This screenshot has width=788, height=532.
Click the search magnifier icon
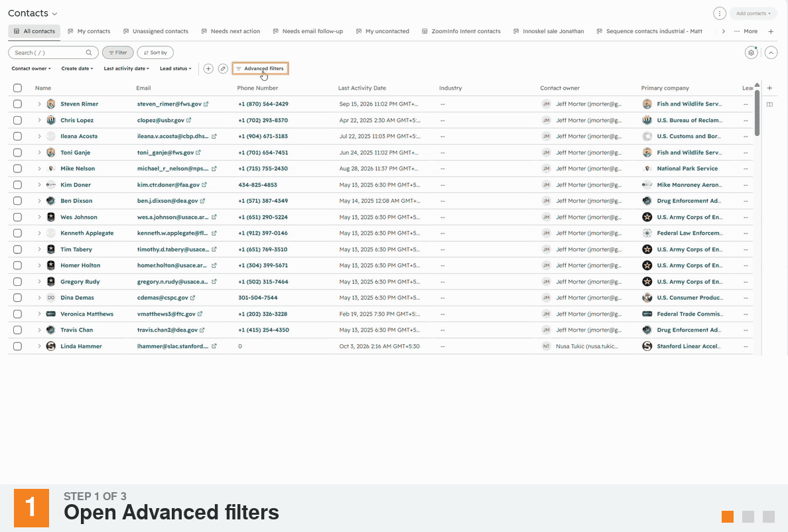[89, 52]
